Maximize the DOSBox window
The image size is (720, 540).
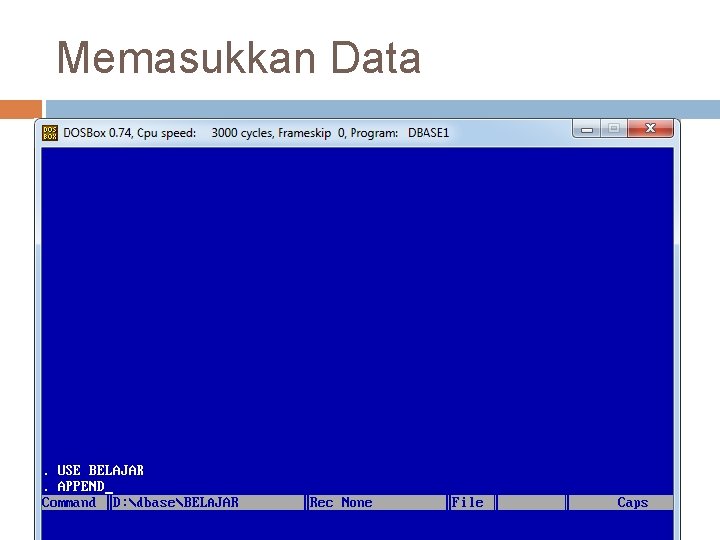coord(614,128)
